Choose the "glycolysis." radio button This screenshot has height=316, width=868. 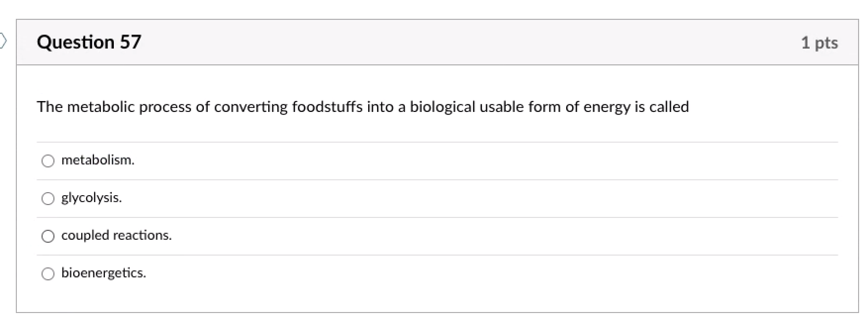pyautogui.click(x=48, y=199)
